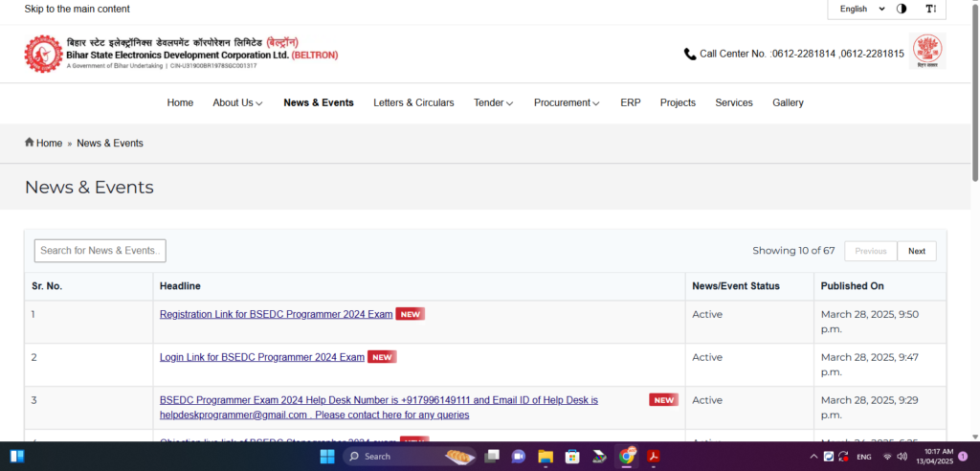Click the BELTRON gear logo
The image size is (980, 471).
click(43, 54)
